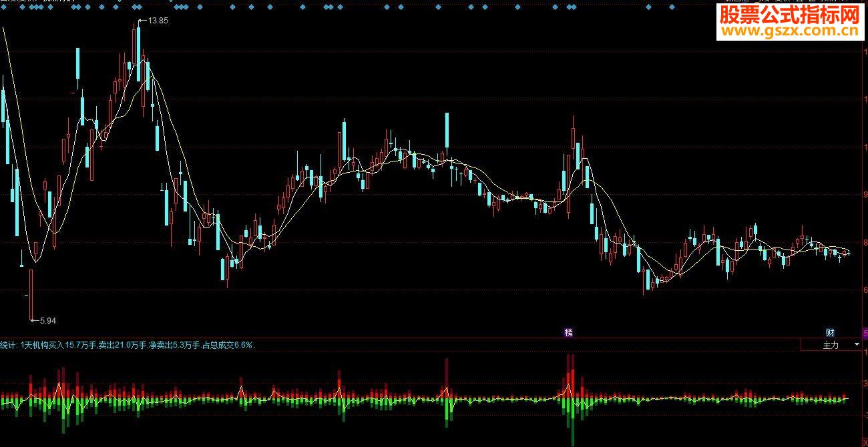Open the 主力 indicator dropdown
Screen dimensions: 868x447
[832, 345]
